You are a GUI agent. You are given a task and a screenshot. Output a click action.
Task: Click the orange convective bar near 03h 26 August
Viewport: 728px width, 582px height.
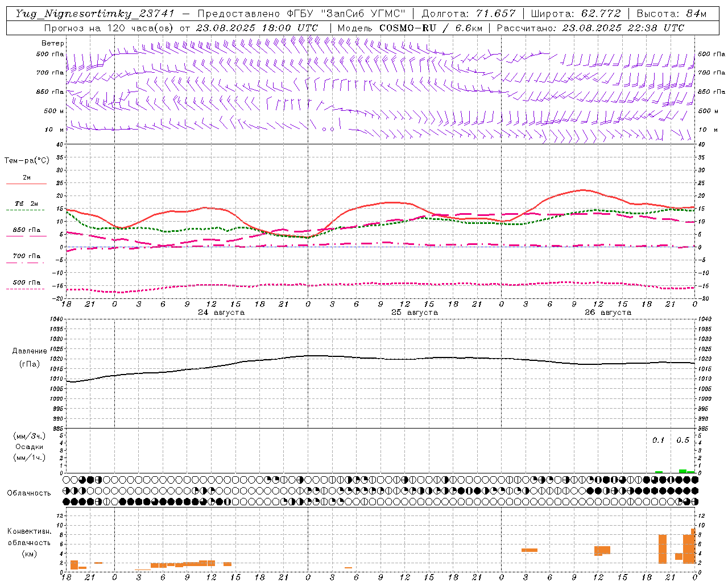point(530,550)
